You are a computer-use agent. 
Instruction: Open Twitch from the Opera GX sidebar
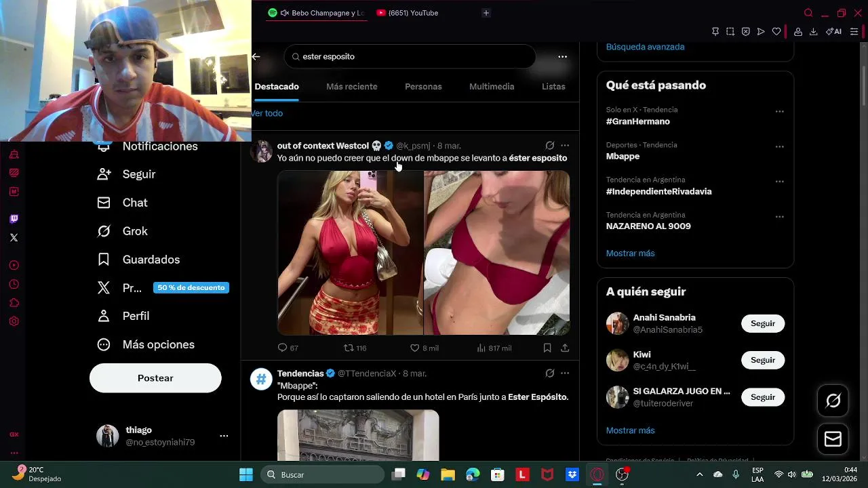(14, 218)
